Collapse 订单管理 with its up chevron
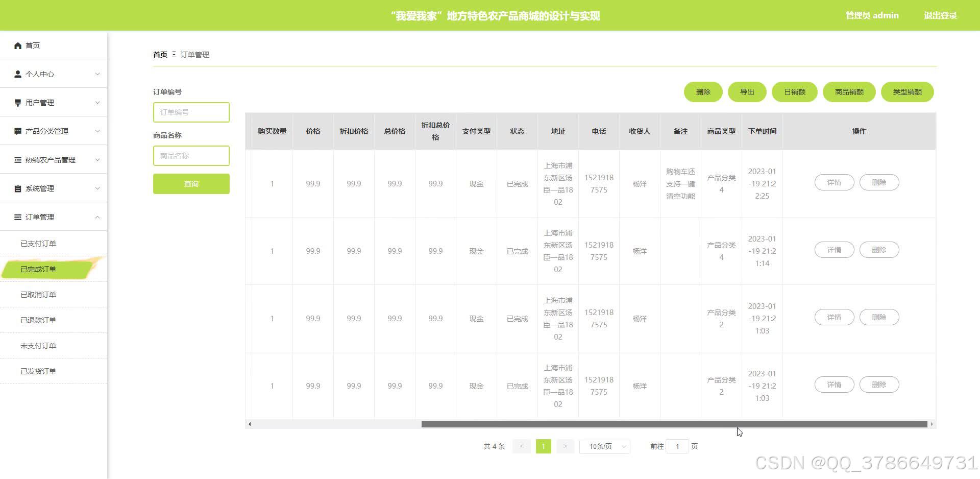980x479 pixels. coord(97,217)
